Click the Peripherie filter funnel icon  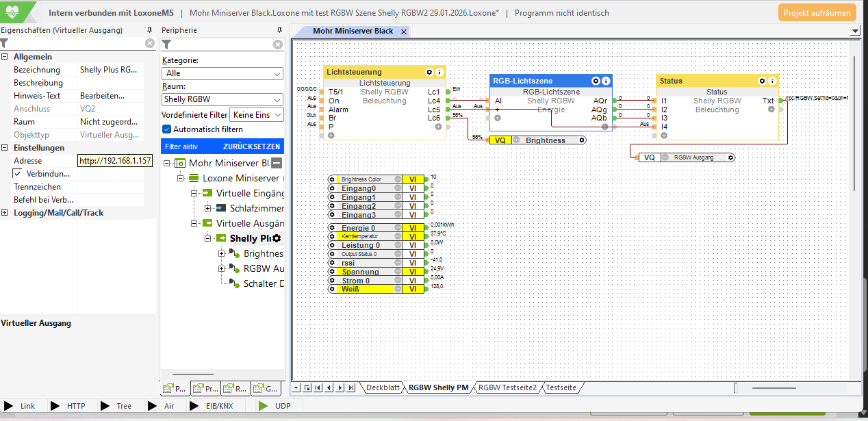tap(166, 44)
